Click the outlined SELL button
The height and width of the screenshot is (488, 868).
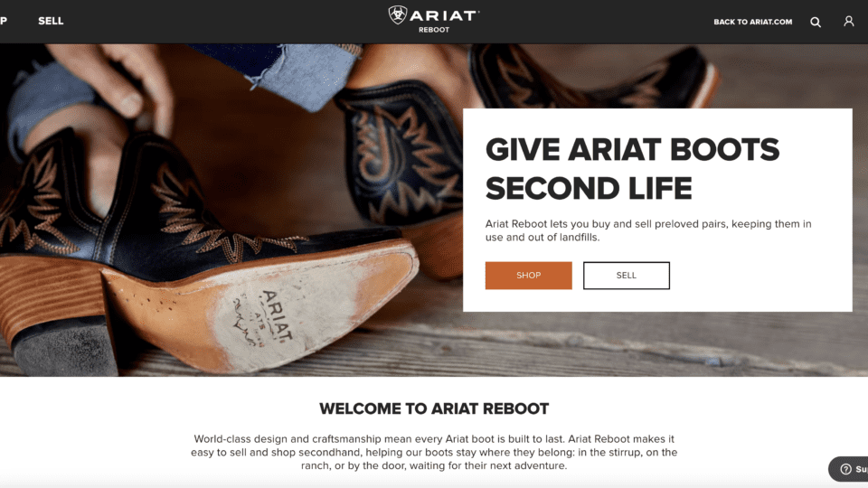pyautogui.click(x=626, y=276)
